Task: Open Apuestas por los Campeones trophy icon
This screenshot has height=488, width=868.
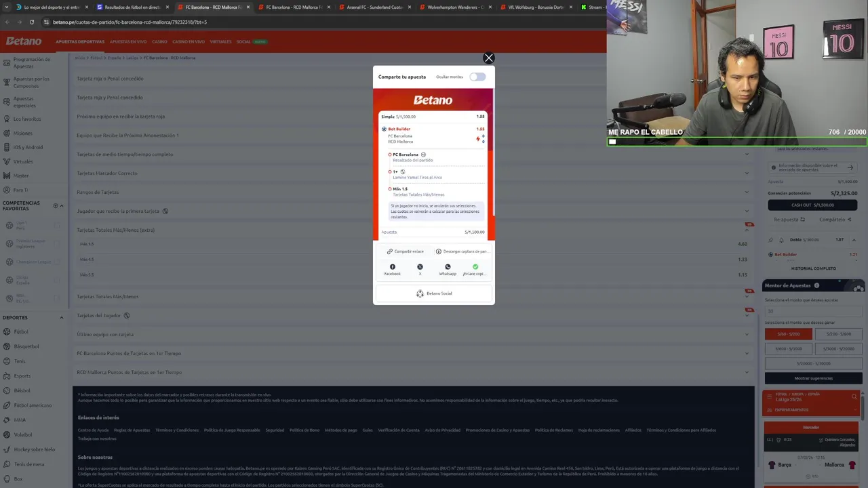Action: pos(6,81)
